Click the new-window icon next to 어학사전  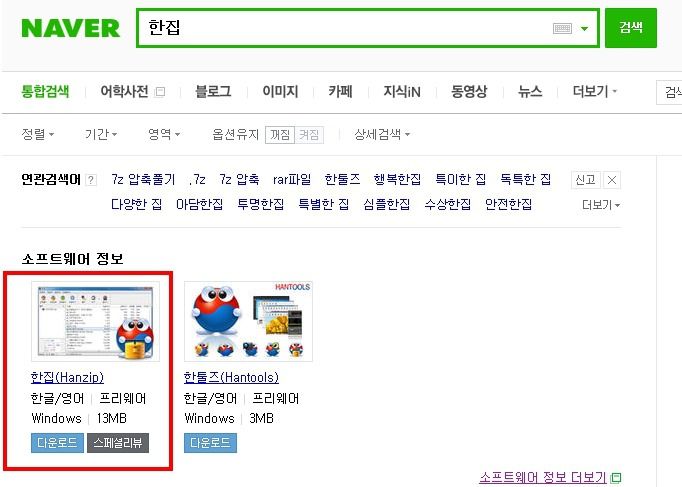tap(160, 92)
